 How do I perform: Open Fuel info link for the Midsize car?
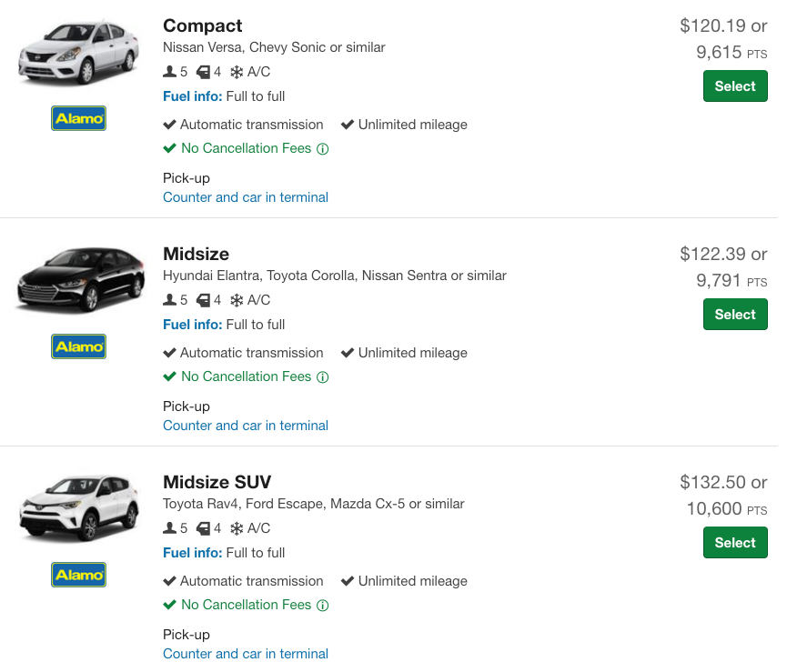click(x=193, y=325)
